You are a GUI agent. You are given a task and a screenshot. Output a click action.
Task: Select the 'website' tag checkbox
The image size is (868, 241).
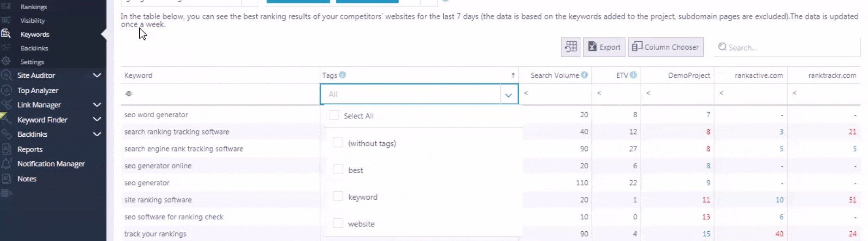pyautogui.click(x=338, y=223)
